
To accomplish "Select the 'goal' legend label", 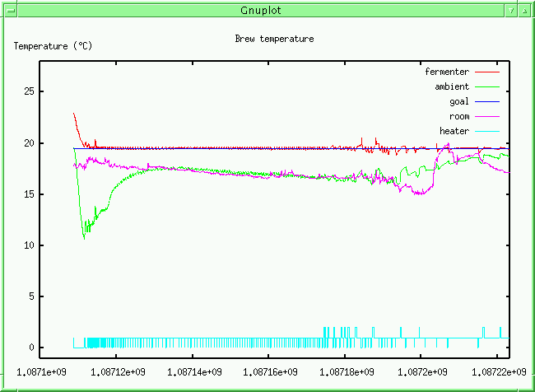I will (459, 102).
